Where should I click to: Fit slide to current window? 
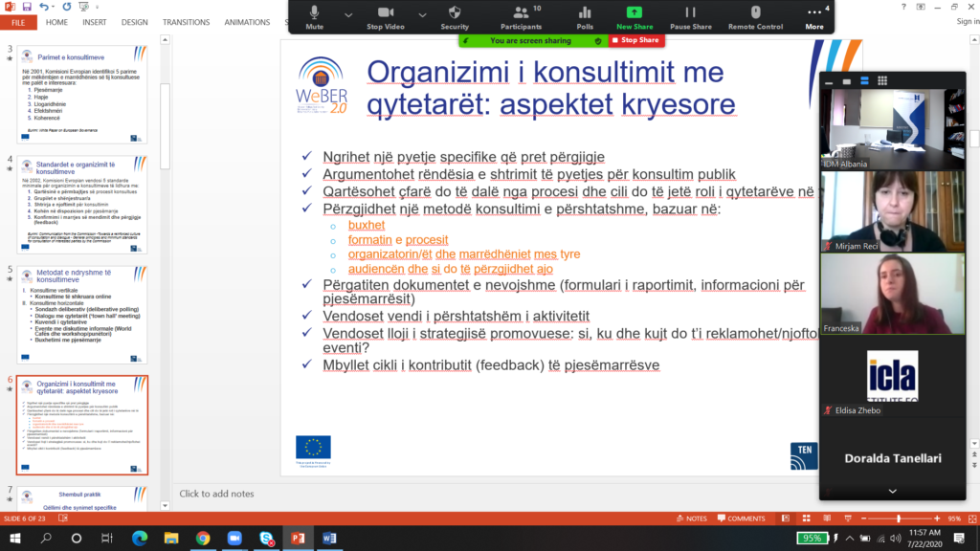972,518
